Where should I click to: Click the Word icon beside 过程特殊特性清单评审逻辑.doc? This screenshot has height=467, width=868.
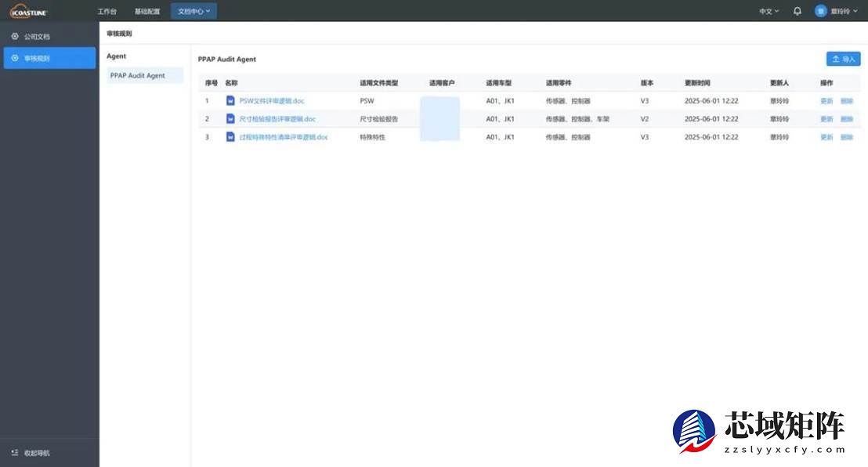230,136
